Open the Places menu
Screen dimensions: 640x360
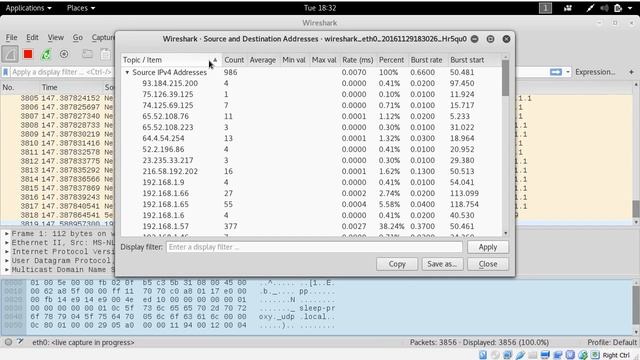pos(80,8)
